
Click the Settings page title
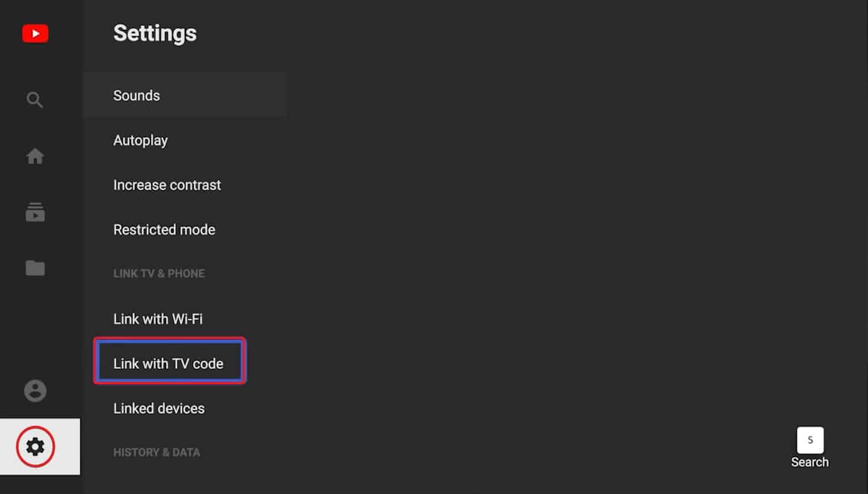pos(155,33)
